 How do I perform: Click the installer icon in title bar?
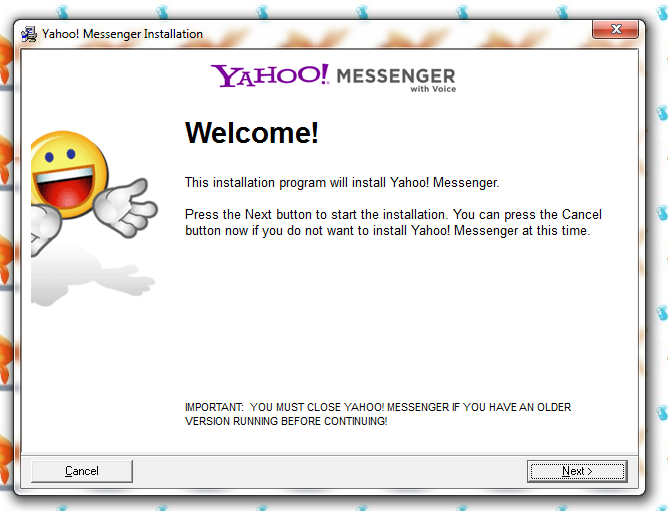point(29,34)
